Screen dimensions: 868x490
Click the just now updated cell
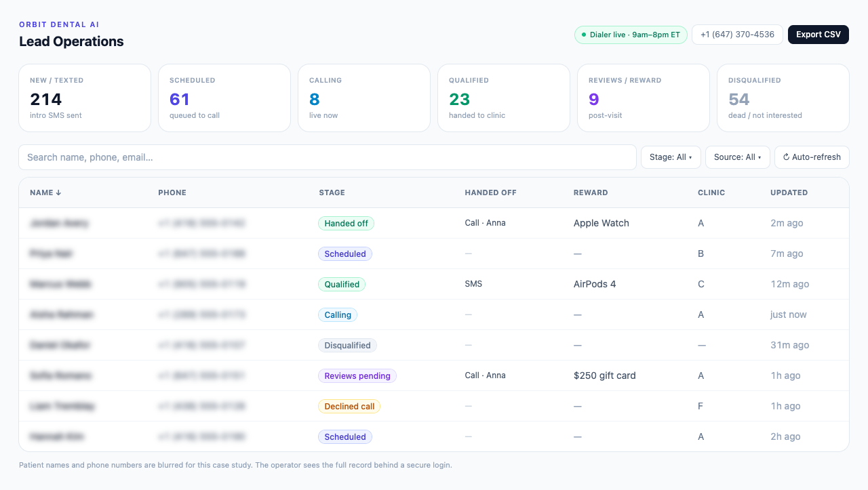pos(789,314)
